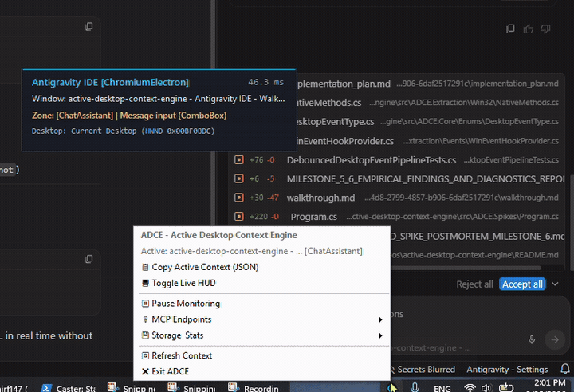Click the Program.cs file name
The width and height of the screenshot is (574, 392).
click(x=314, y=217)
